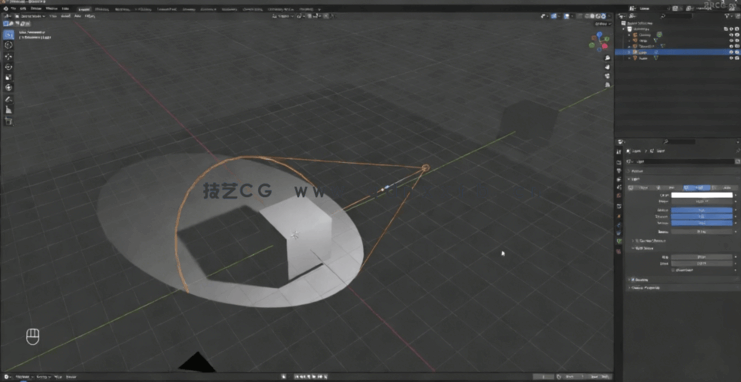Open the outliner filter funnel icon

pos(727,16)
